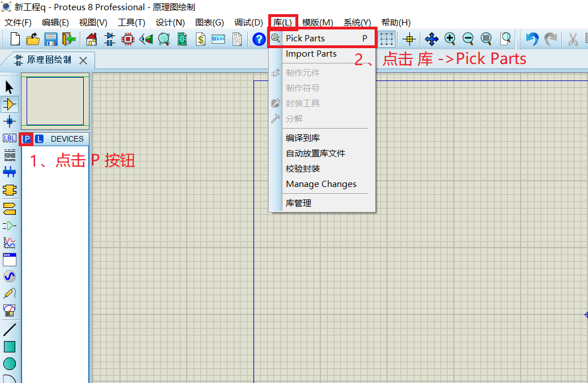This screenshot has height=383, width=588.
Task: Undo last action with blue arrow
Action: pyautogui.click(x=532, y=39)
